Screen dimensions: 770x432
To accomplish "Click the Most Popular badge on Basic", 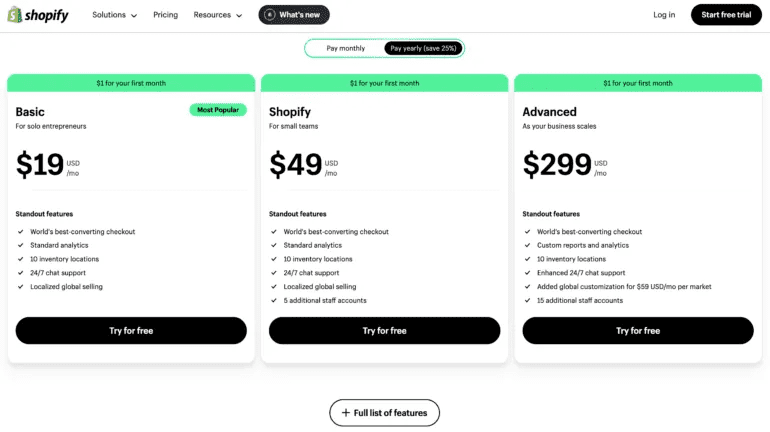I will pos(217,110).
